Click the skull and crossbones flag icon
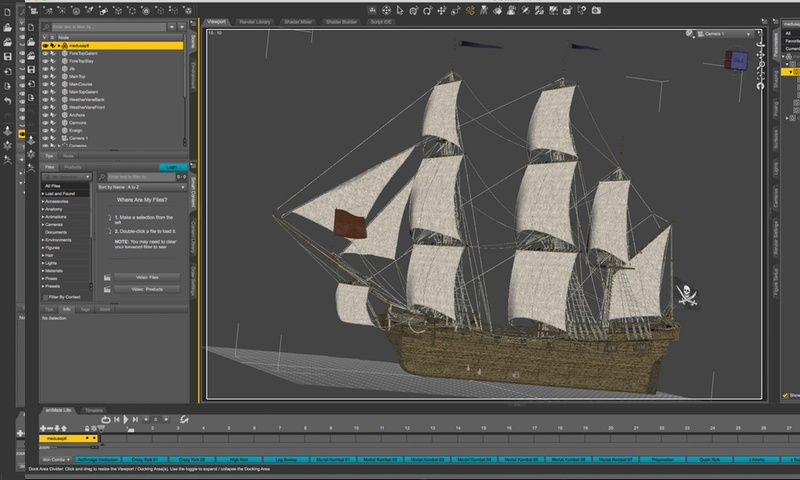The width and height of the screenshot is (800, 480). pyautogui.click(x=686, y=294)
